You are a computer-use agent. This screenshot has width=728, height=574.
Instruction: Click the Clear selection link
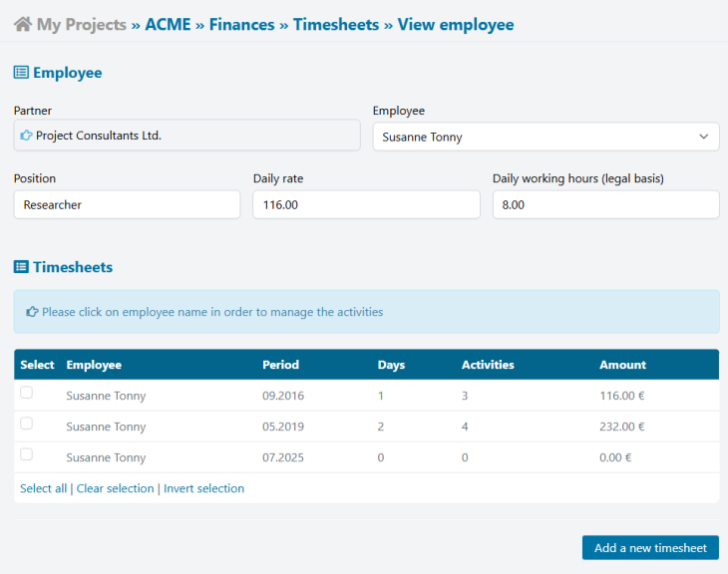click(x=115, y=488)
